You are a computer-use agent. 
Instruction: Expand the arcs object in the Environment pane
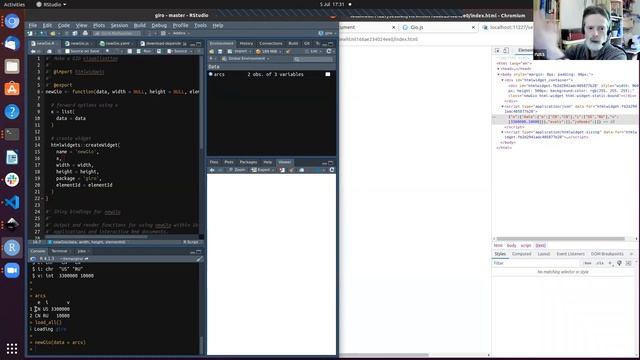click(211, 74)
